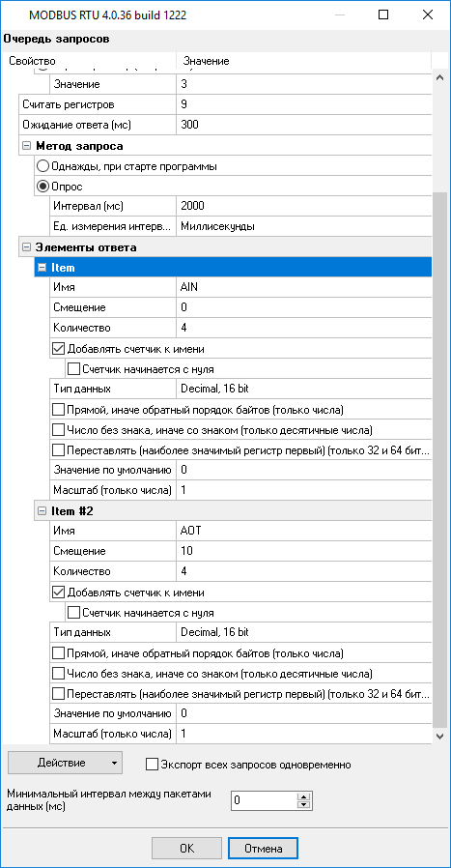Edit 'Смещение' value 10 for Item #2

[x=303, y=551]
